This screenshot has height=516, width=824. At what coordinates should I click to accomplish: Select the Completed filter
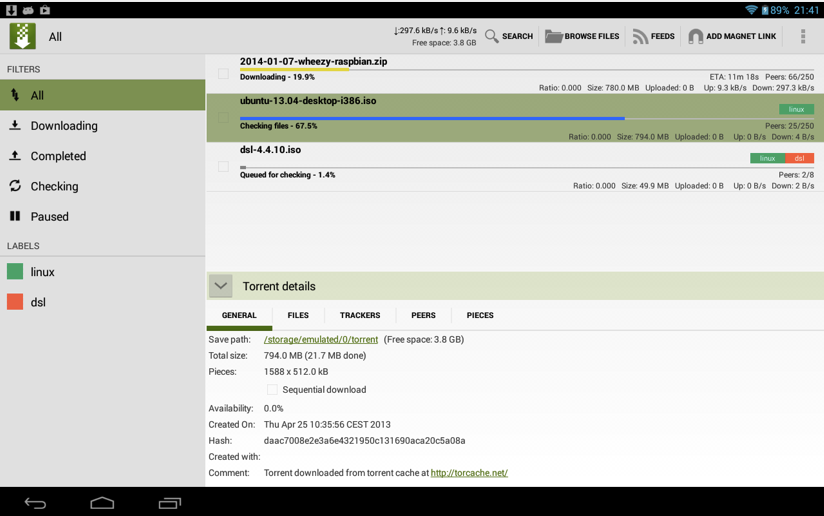point(58,156)
